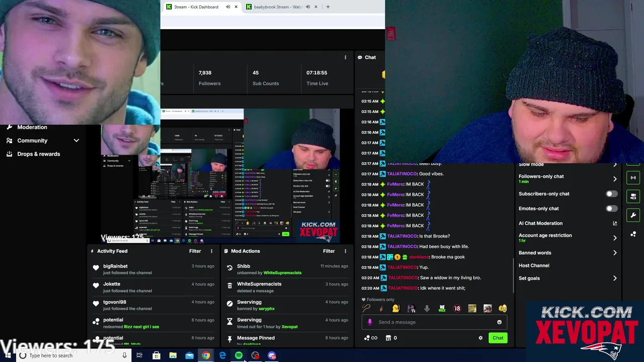The image size is (644, 362).
Task: Insert the gray microphone emote
Action: (x=427, y=308)
